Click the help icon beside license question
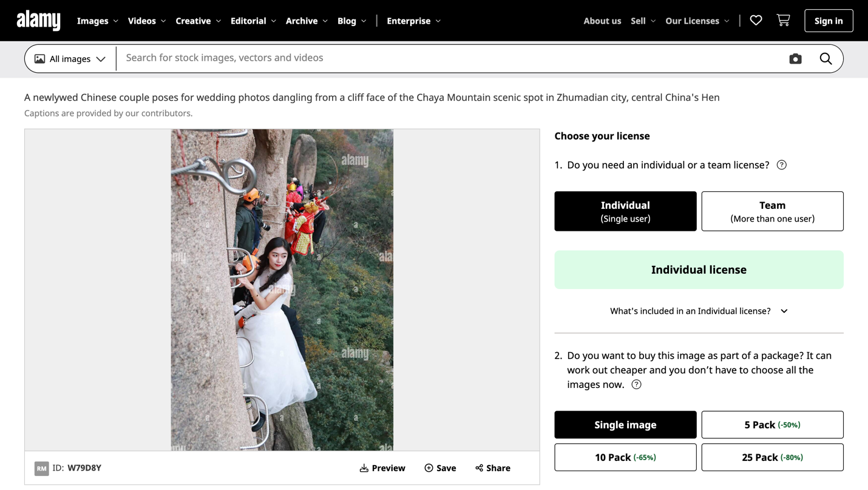Screen dimensions: 868x490 click(782, 165)
